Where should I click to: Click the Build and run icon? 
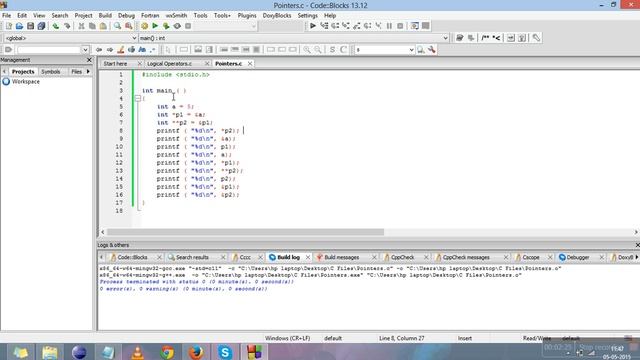tap(166, 26)
